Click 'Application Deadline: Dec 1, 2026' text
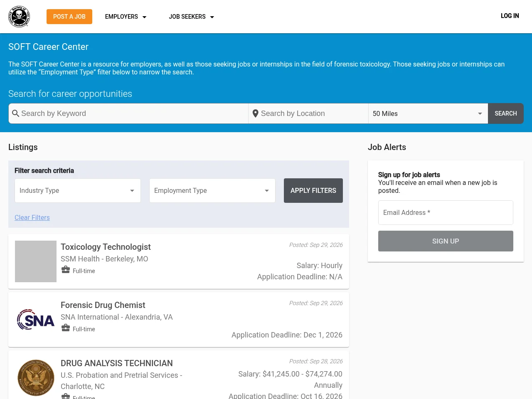The height and width of the screenshot is (399, 532). (x=287, y=335)
